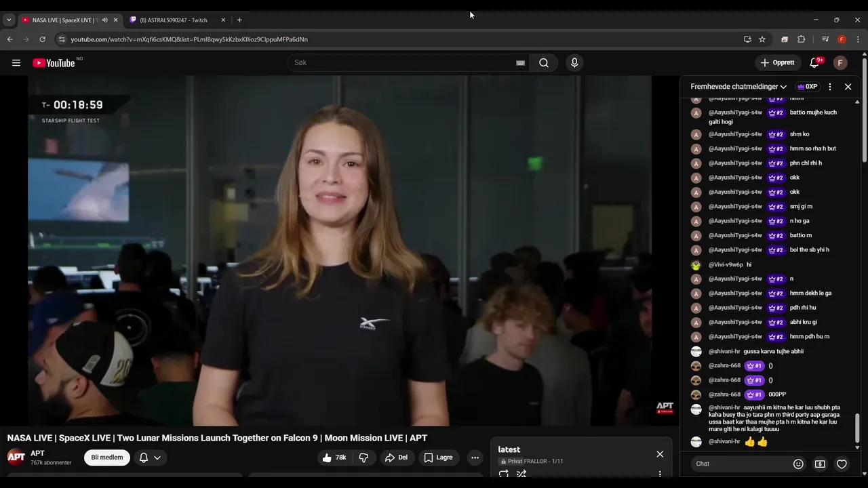Reload the page in Chrome
Image resolution: width=868 pixels, height=488 pixels.
tap(43, 39)
